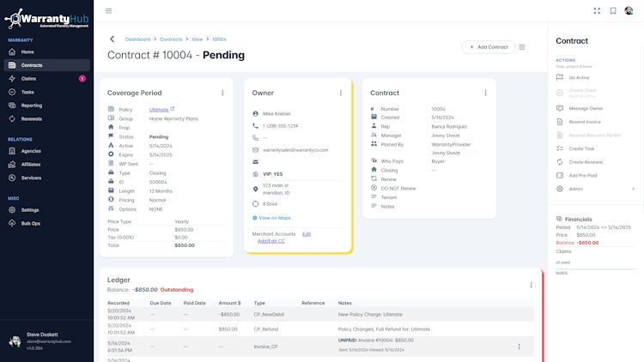
Task: Open Owner card three-dot menu
Action: [x=341, y=94]
